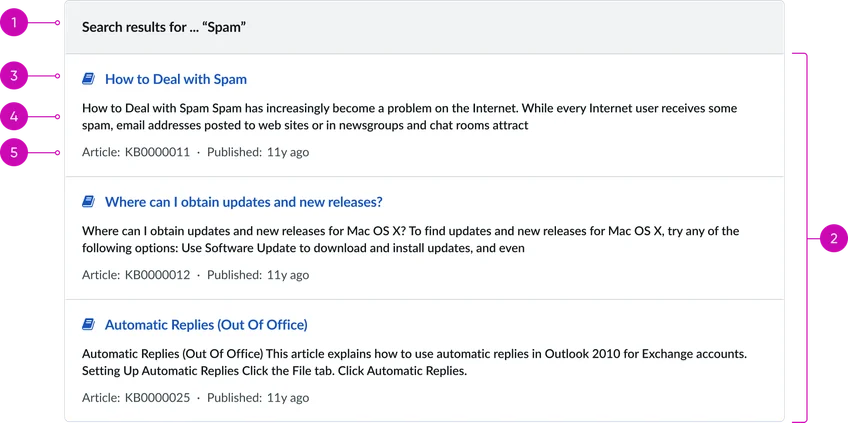
Task: Click article number KB0000011
Action: point(157,153)
